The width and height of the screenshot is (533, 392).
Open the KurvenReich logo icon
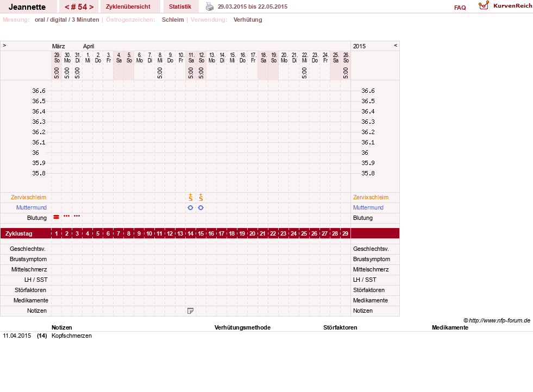coord(484,5)
